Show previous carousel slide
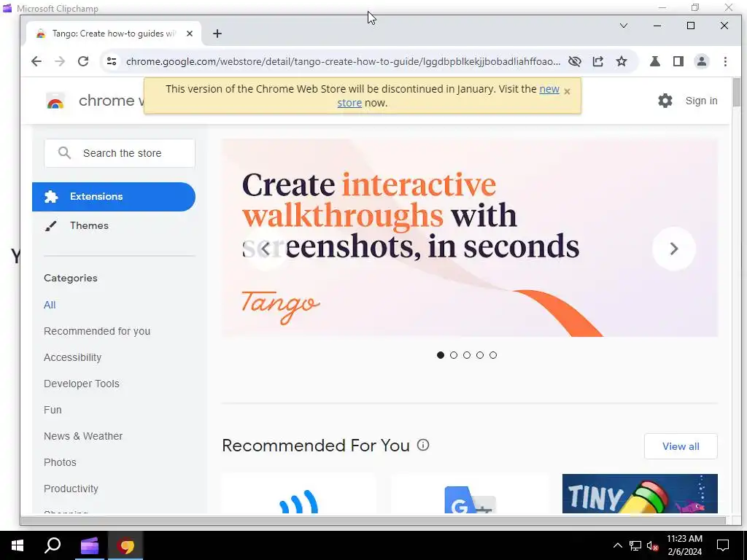The width and height of the screenshot is (747, 560). coord(266,248)
